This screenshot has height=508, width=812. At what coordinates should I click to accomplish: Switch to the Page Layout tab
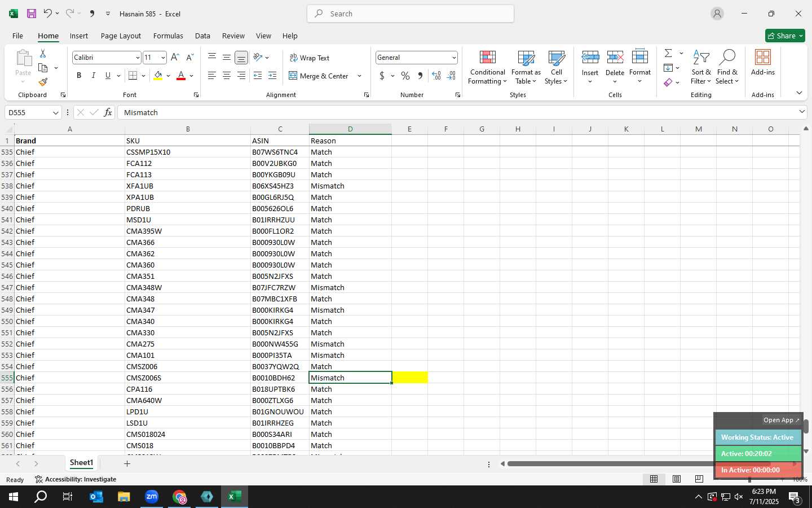pos(121,36)
